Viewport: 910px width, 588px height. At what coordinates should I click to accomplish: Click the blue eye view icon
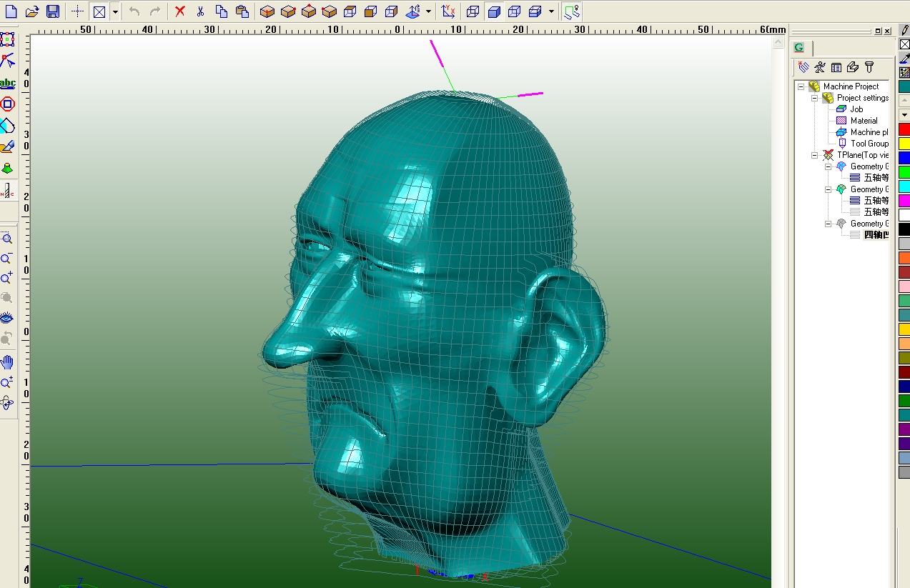click(7, 317)
